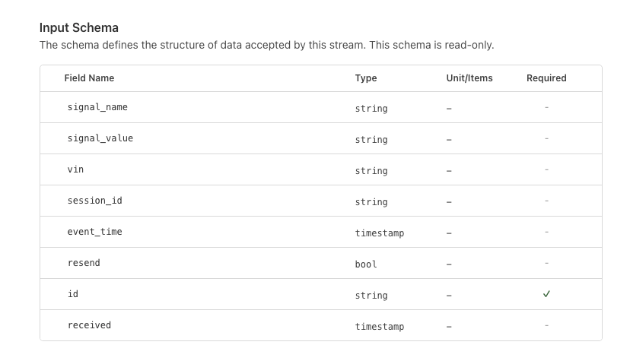
Task: Click the id field name
Action: click(x=73, y=294)
